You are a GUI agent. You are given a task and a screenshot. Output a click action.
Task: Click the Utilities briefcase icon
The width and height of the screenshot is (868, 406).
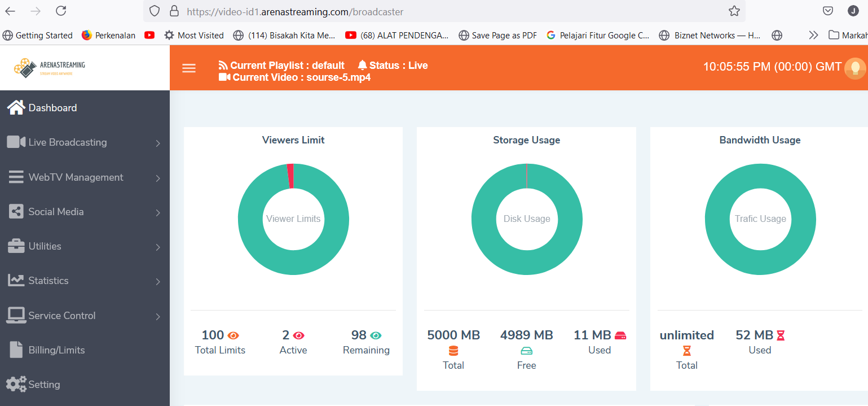click(x=16, y=246)
